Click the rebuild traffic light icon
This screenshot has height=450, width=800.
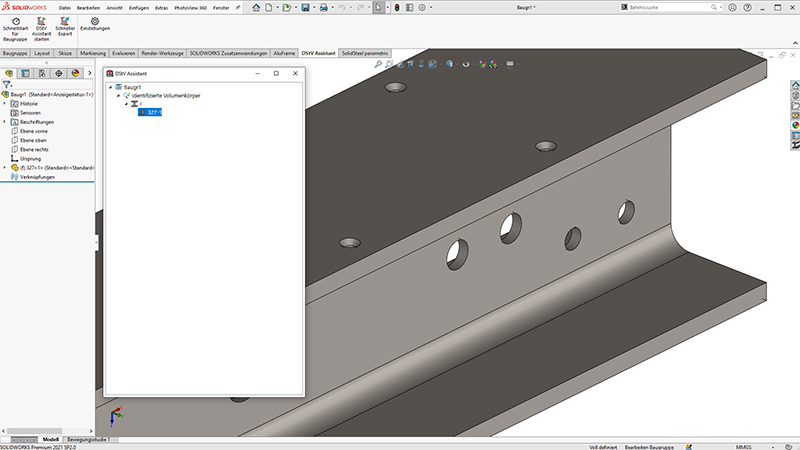pos(397,8)
